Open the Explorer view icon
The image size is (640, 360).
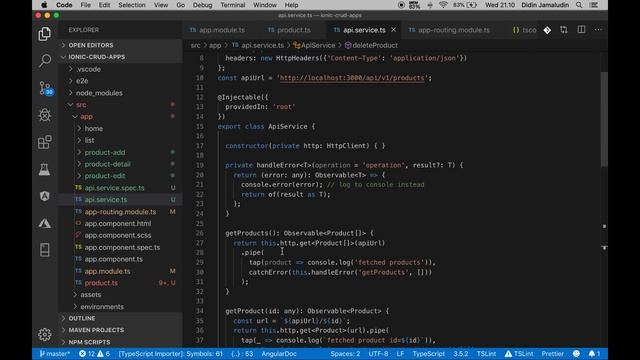(x=44, y=34)
